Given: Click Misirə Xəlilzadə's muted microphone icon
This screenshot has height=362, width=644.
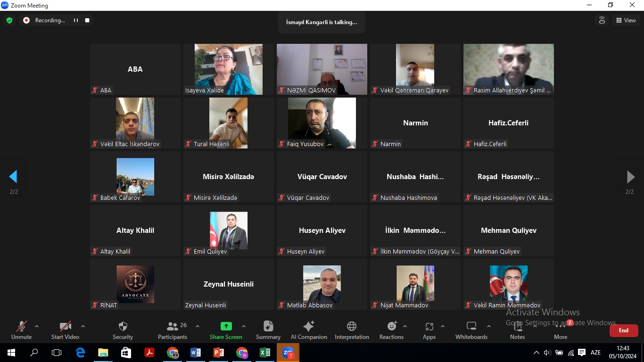Looking at the screenshot, I should [188, 198].
